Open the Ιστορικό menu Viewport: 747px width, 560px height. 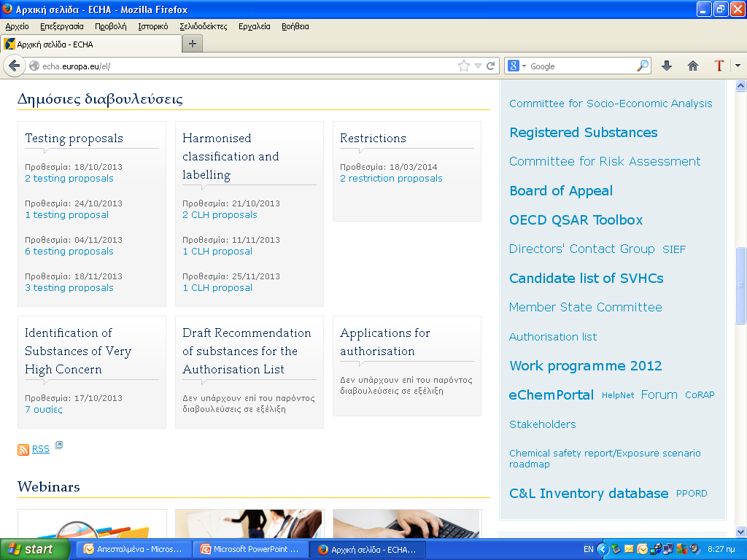tap(153, 27)
